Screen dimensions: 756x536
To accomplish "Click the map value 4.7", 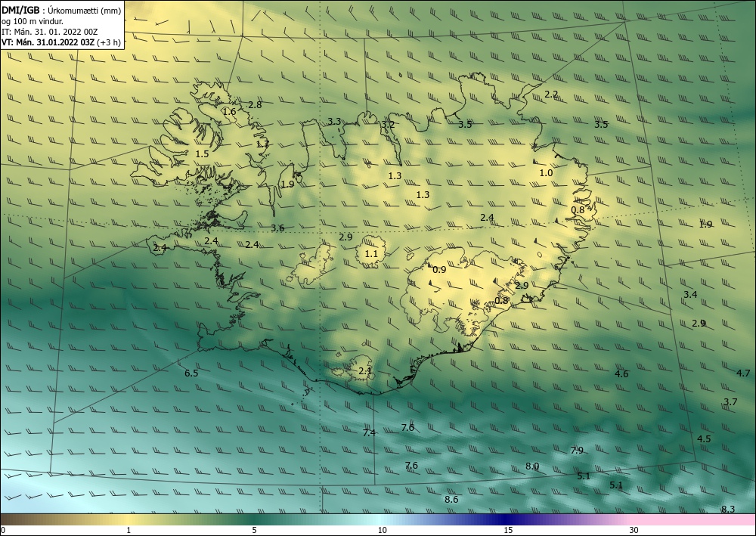I will (743, 373).
